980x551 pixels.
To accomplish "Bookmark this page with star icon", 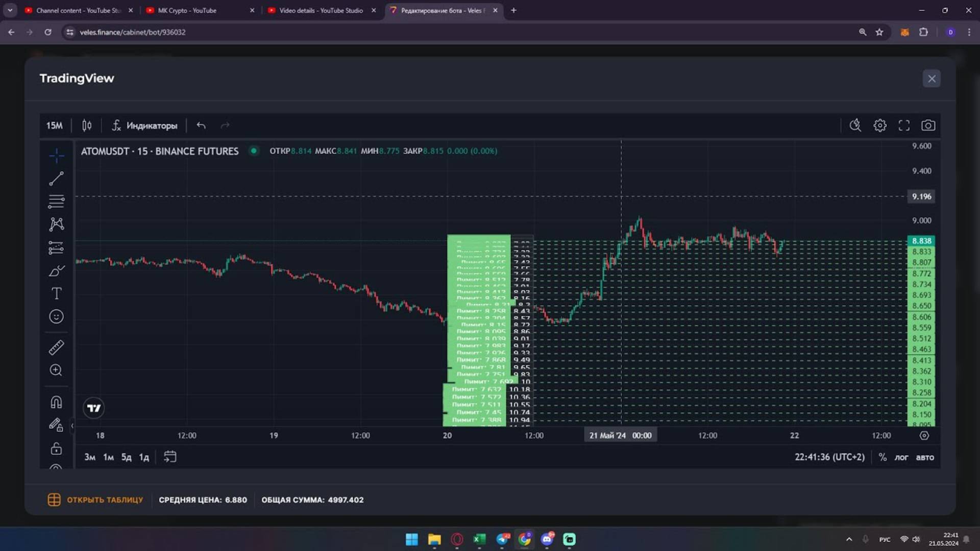I will [879, 32].
